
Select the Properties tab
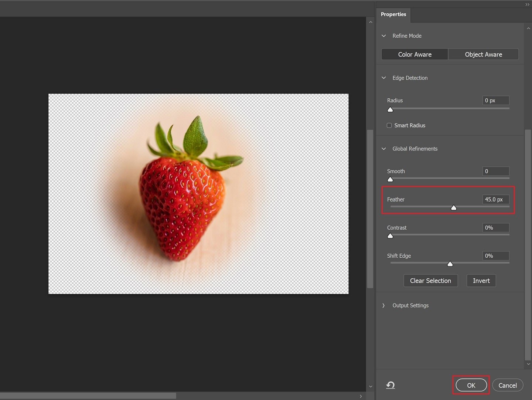coord(393,14)
